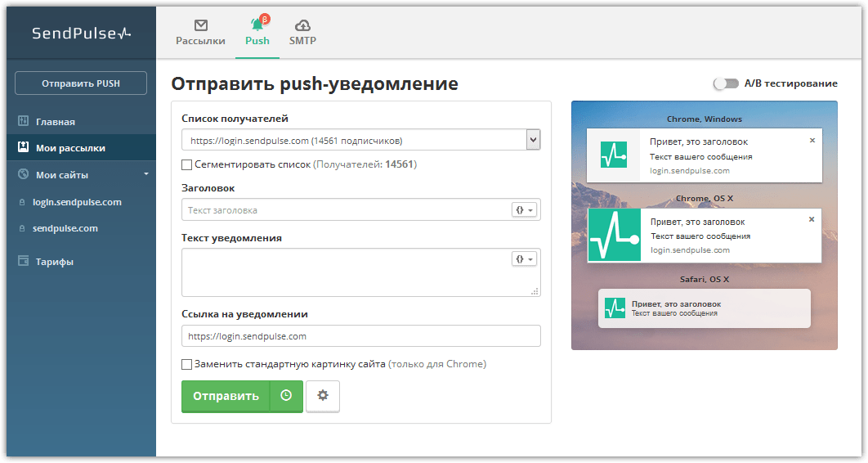Close the Chrome, OS X notification preview

[x=812, y=219]
